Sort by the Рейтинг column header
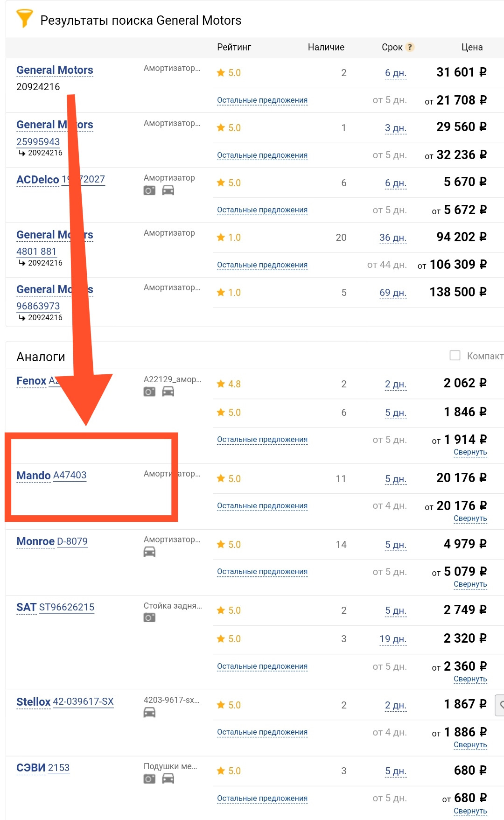The width and height of the screenshot is (504, 820). (x=234, y=47)
